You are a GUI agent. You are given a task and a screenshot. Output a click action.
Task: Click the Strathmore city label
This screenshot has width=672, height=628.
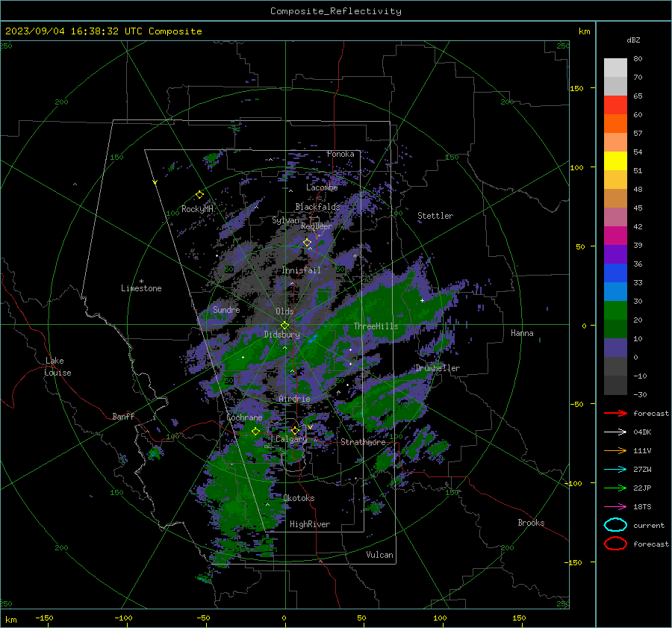pos(363,442)
